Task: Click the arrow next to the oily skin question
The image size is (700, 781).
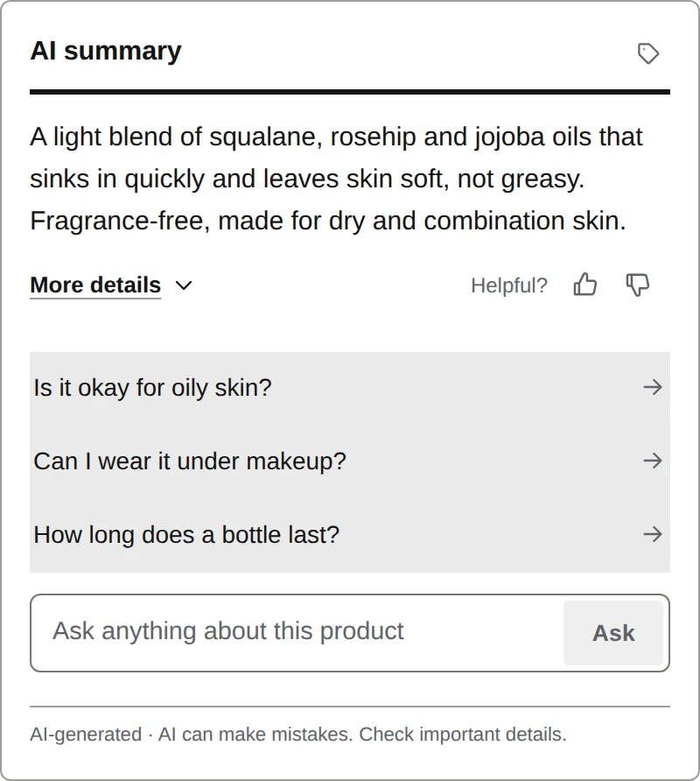Action: [x=652, y=387]
